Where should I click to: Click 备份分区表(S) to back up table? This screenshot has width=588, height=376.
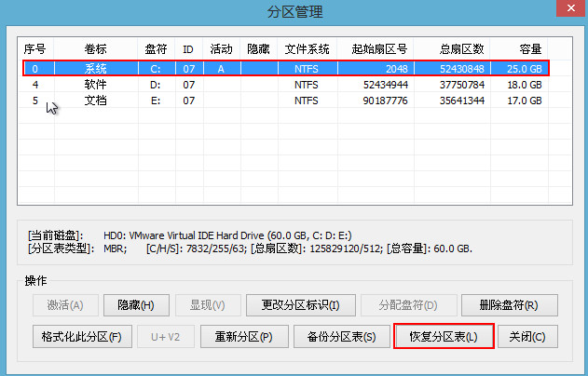342,337
